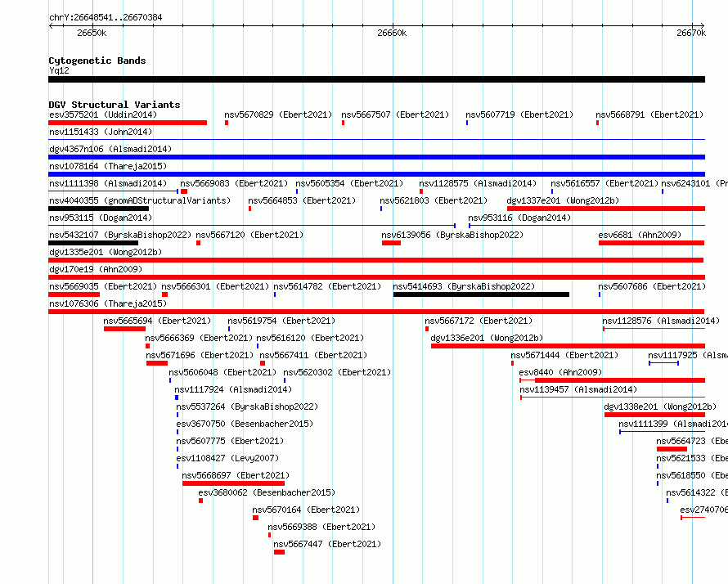728x584 pixels.
Task: Click nsv5616557 (Ebert2021) label
Action: click(604, 183)
